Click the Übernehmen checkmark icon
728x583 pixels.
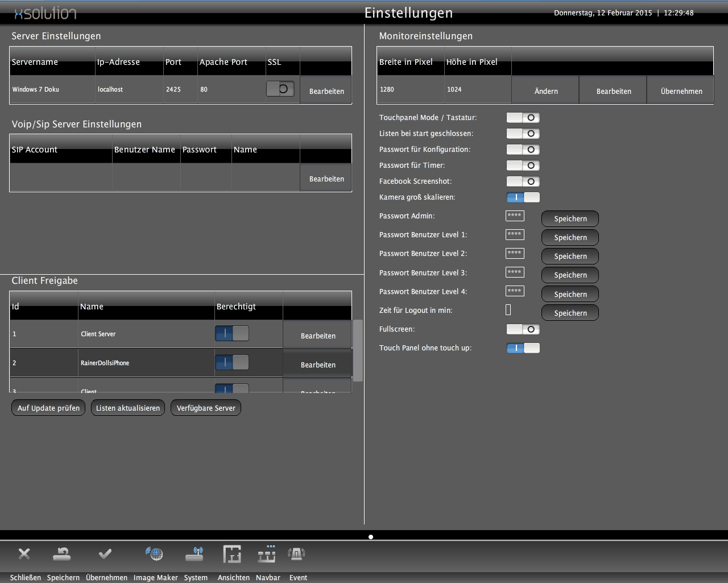click(105, 554)
